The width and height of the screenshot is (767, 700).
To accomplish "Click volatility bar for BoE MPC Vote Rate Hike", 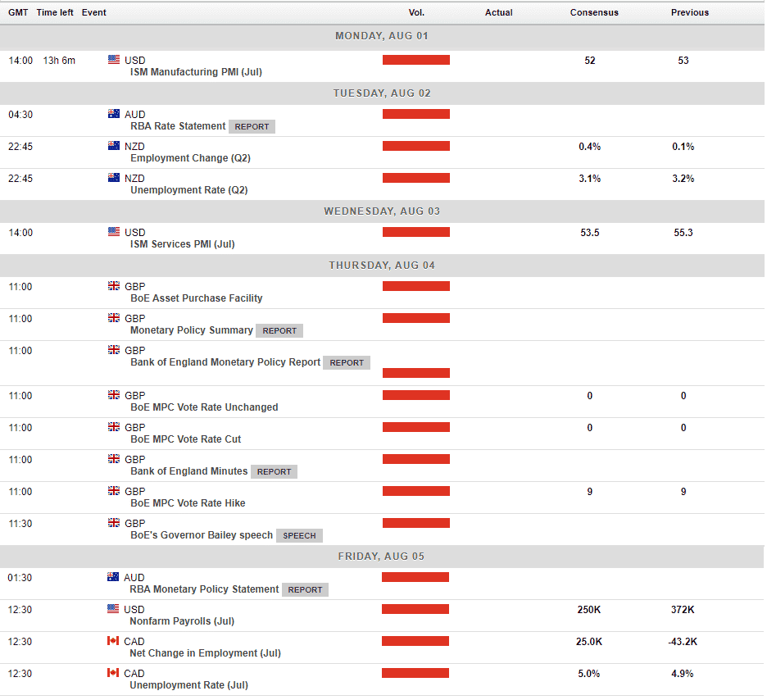I will point(415,491).
